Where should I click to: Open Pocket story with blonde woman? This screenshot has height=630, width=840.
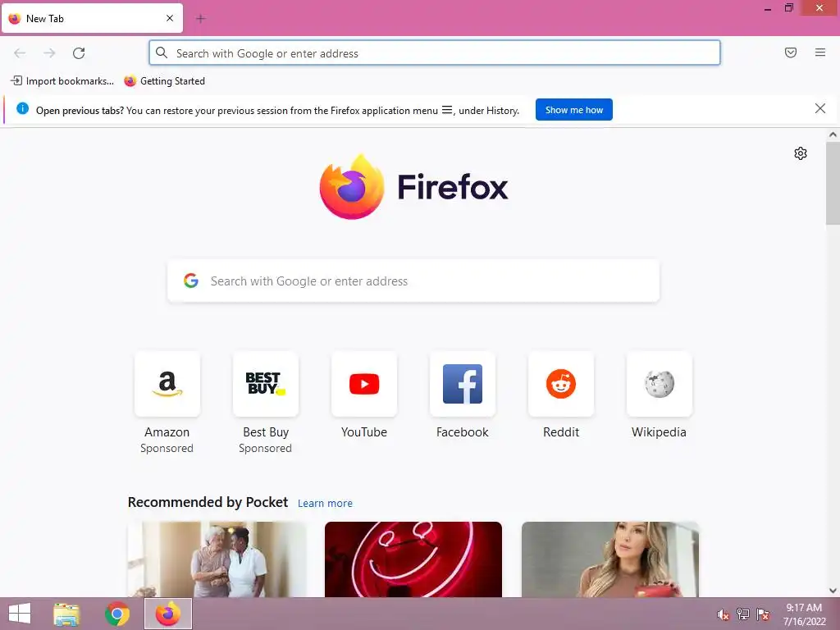coord(610,559)
